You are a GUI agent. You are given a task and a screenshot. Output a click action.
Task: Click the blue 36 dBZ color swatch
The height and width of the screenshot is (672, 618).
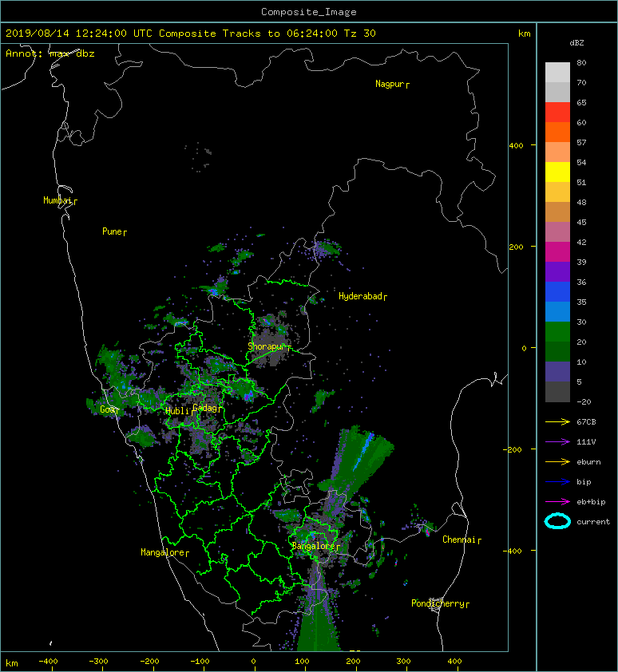(x=557, y=291)
